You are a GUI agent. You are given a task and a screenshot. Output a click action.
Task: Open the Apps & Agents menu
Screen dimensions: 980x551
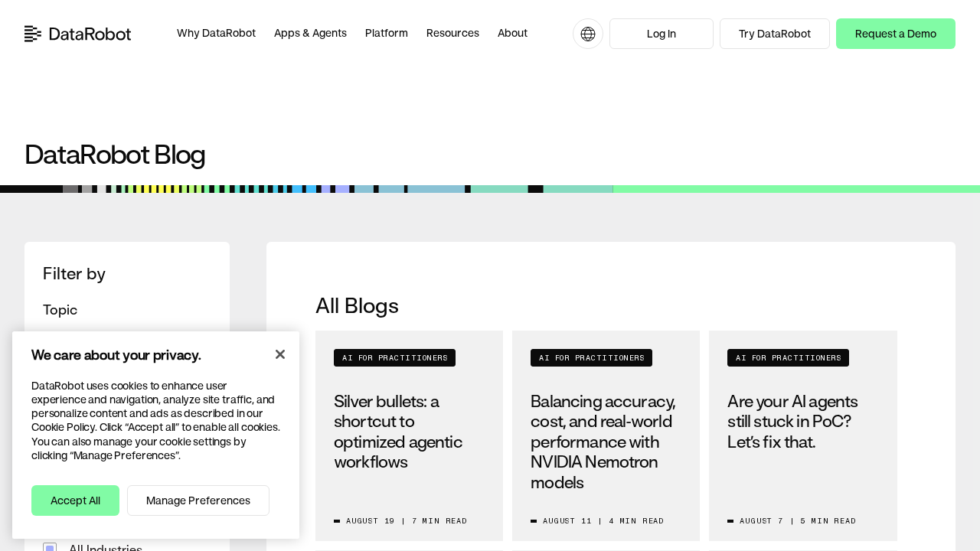click(x=310, y=33)
